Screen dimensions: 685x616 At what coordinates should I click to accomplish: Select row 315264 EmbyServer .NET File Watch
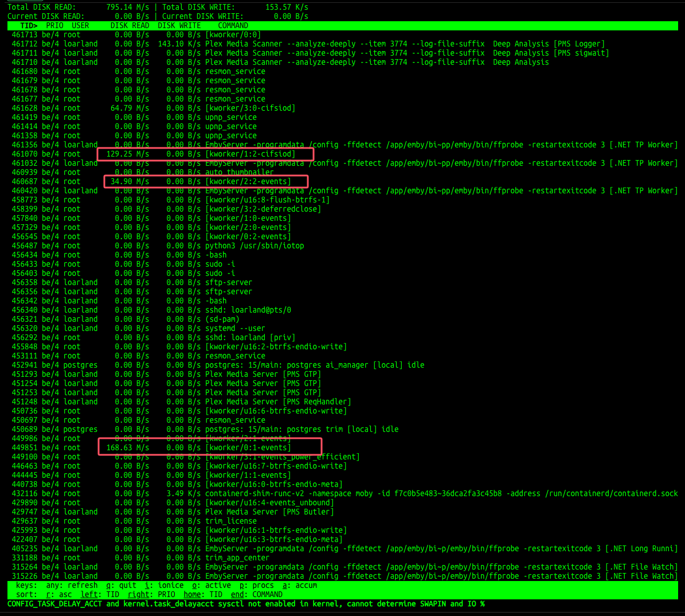tap(343, 567)
